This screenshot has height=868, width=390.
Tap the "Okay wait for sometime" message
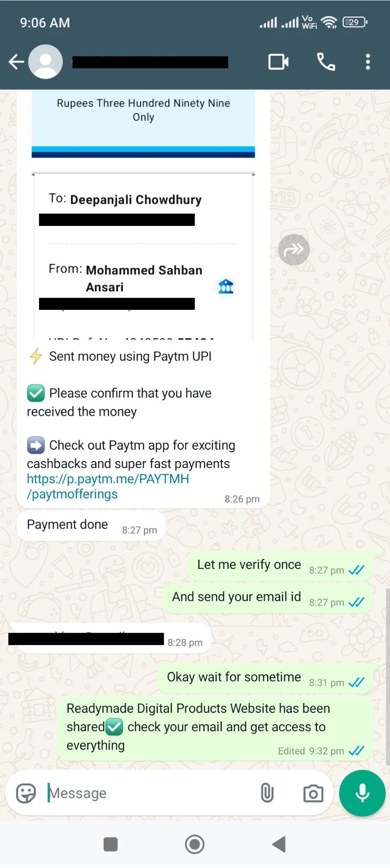(265, 678)
